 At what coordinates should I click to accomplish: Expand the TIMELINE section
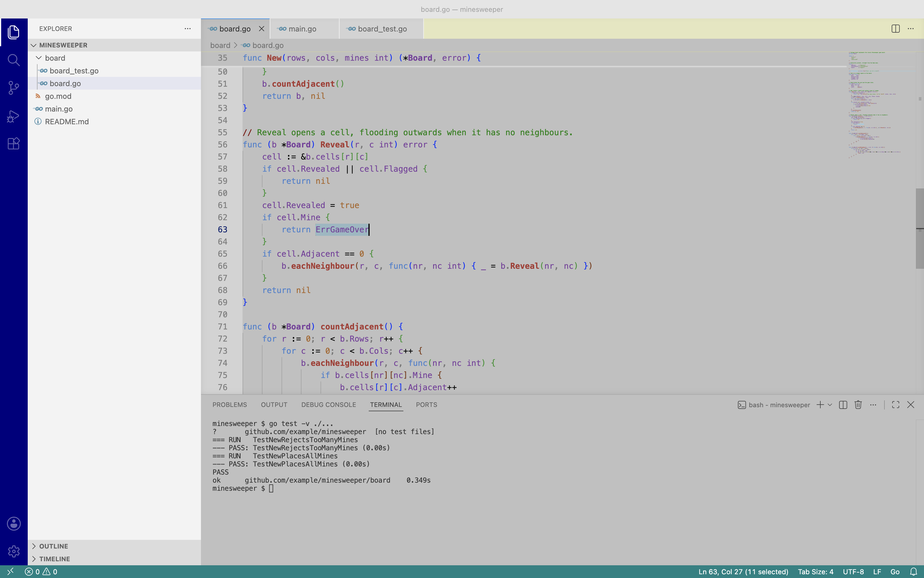115,559
